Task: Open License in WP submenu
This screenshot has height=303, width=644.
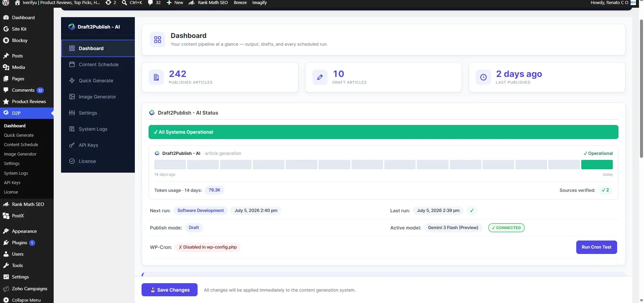Action: tap(11, 192)
